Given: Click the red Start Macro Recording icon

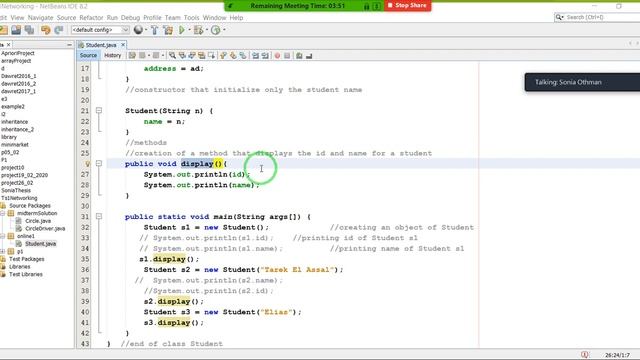Looking at the screenshot, I should pos(277,56).
